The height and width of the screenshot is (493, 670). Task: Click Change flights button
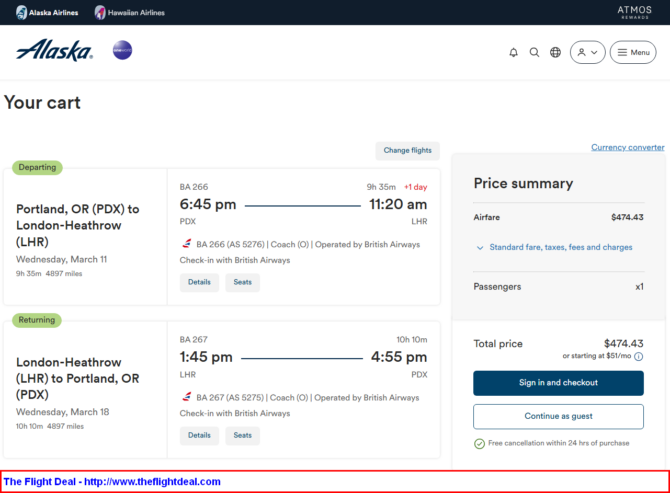coord(407,150)
